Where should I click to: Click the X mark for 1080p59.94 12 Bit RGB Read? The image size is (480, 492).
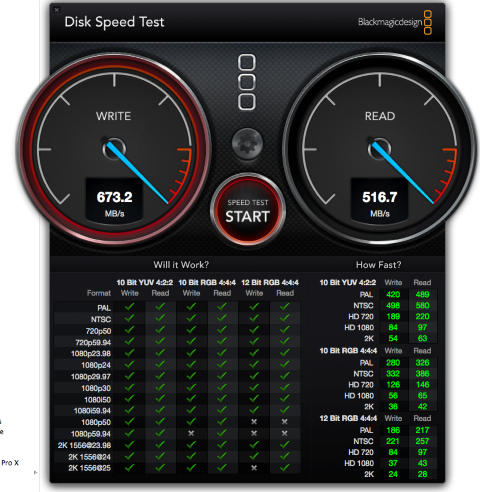(284, 433)
